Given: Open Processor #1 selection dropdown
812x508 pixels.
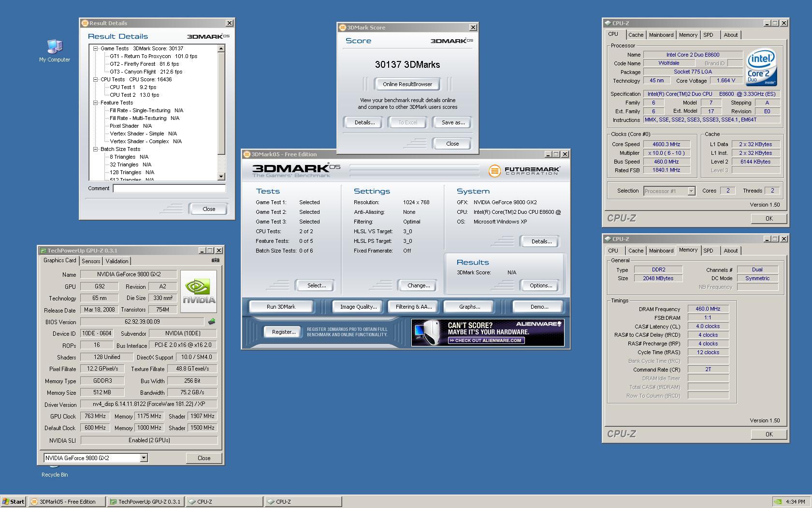Looking at the screenshot, I should 691,191.
